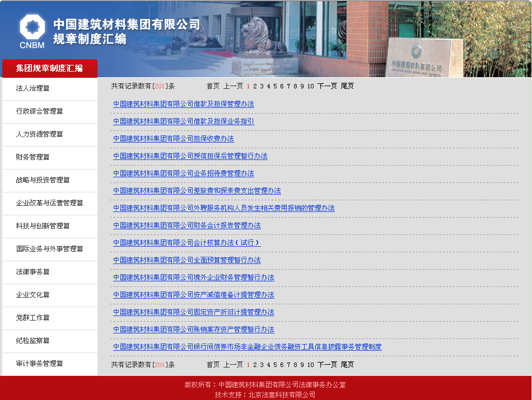Image resolution: width=532 pixels, height=400 pixels.
Task: Open 财务会计报告管理办法 link
Action: [187, 225]
